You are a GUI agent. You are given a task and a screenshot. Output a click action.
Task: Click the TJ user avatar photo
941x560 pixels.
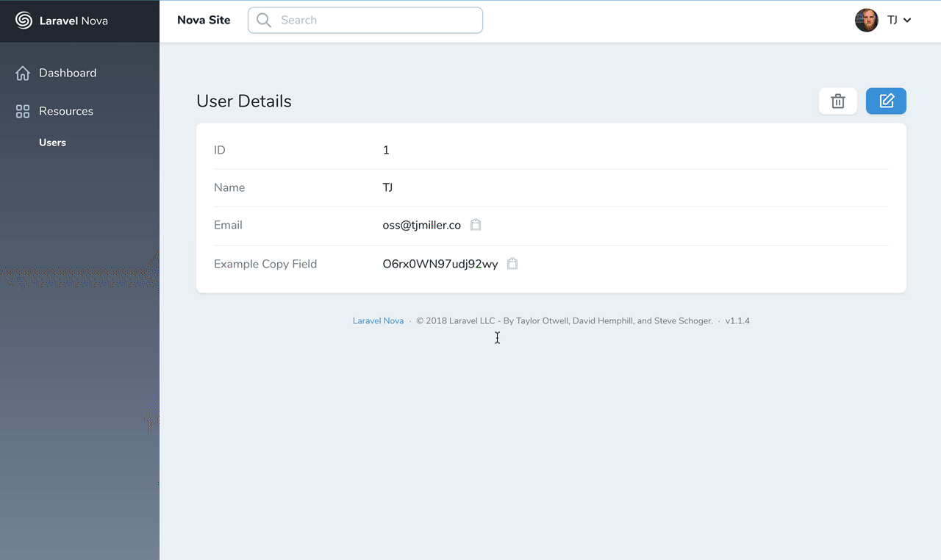coord(867,20)
